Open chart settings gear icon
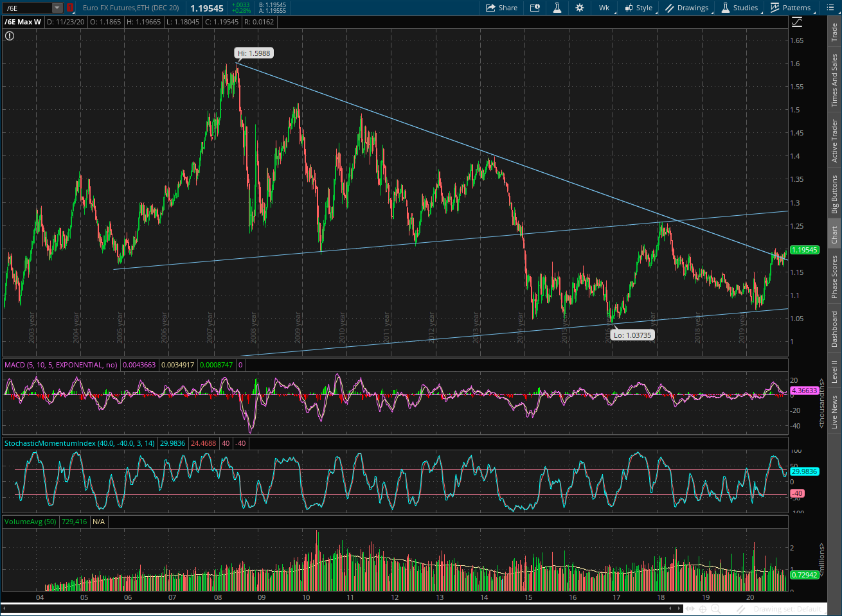The height and width of the screenshot is (616, 842). [x=579, y=8]
